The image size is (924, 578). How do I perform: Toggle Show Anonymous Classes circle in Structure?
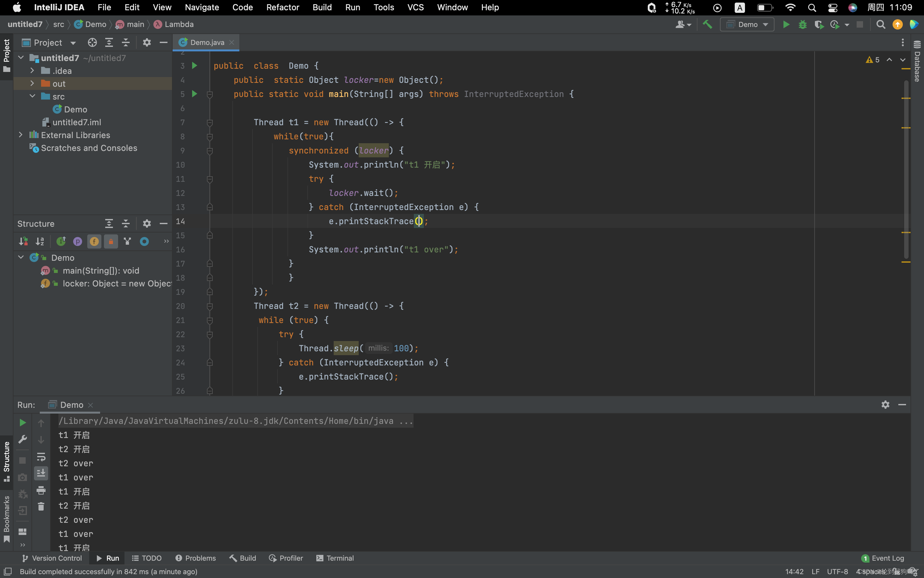click(144, 241)
